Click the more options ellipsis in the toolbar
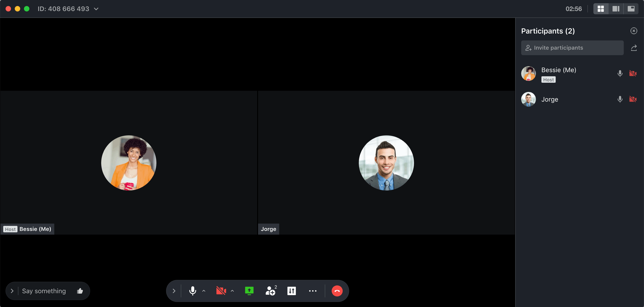The image size is (644, 307). tap(313, 291)
